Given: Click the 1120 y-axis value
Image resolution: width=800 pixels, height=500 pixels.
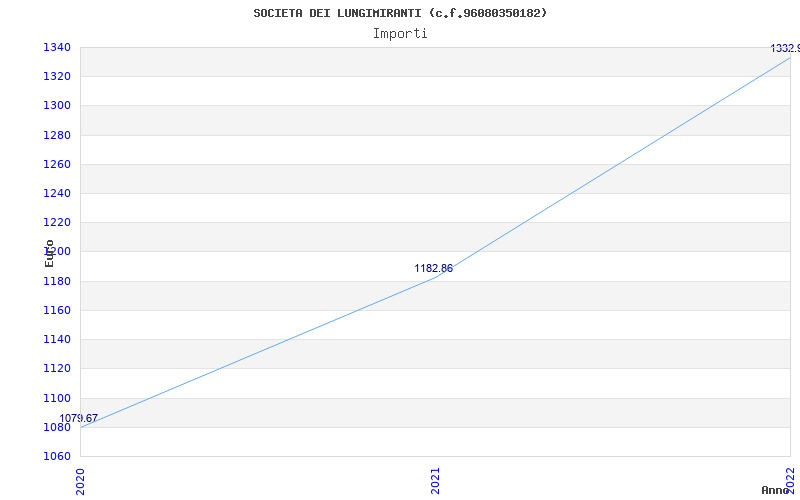Looking at the screenshot, I should tap(57, 368).
